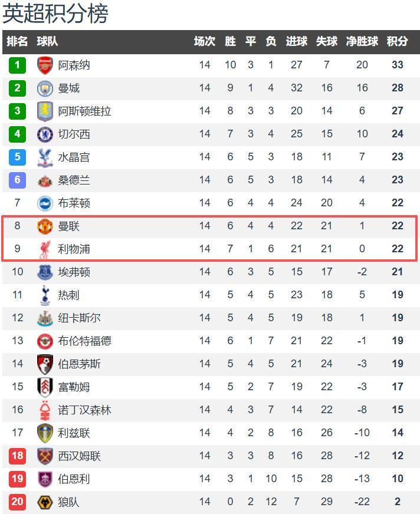Click the red rank 20 badge
Image resolution: width=420 pixels, height=514 pixels.
tap(17, 502)
